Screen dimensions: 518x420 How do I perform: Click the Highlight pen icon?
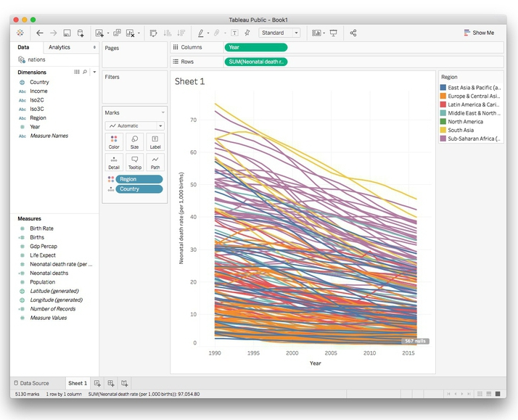pos(200,33)
